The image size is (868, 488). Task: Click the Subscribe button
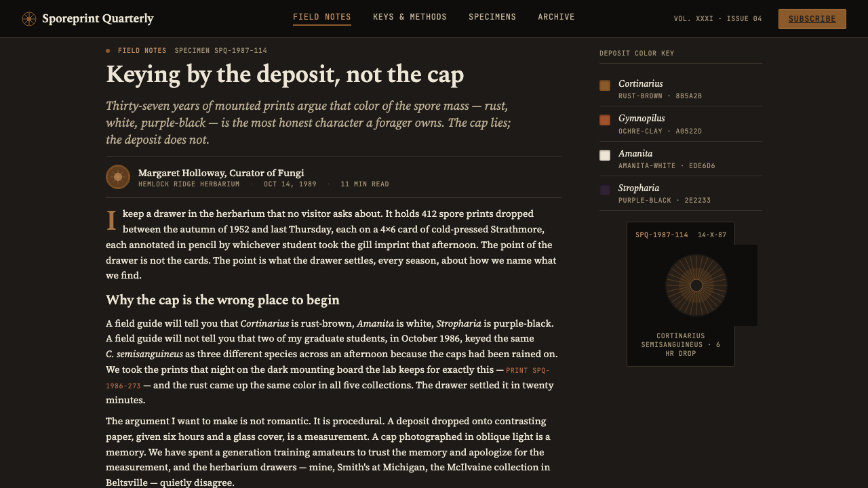click(x=812, y=19)
